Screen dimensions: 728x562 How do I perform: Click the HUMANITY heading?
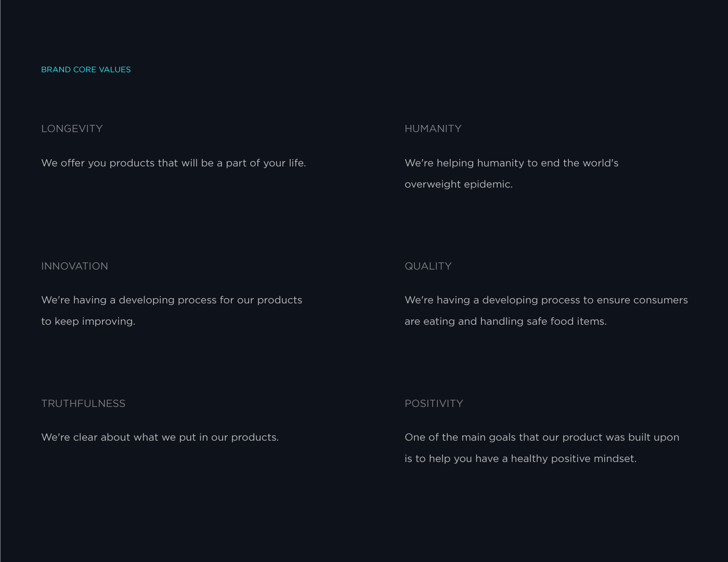click(x=433, y=129)
